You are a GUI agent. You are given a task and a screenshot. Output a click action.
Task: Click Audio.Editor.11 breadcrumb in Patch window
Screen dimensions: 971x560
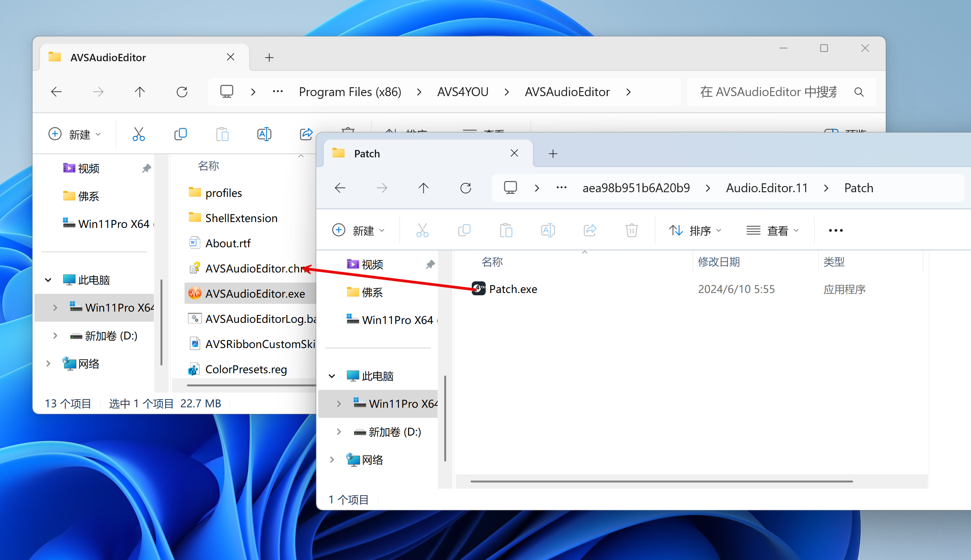pos(766,188)
